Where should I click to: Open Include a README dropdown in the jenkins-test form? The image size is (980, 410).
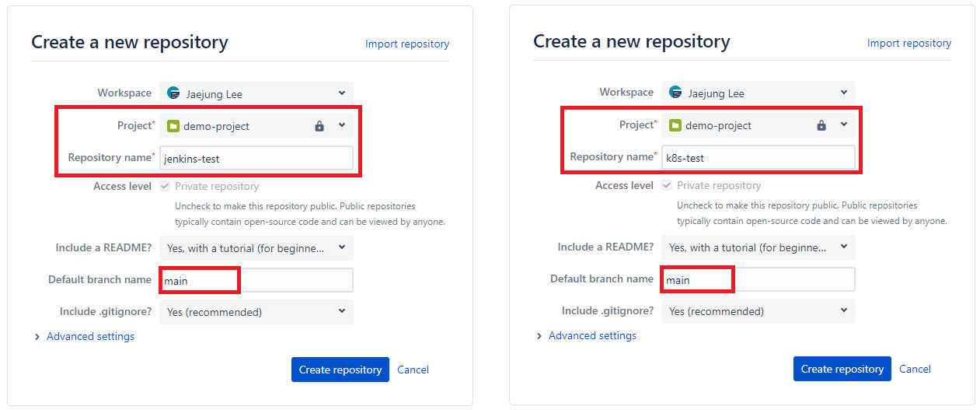pos(256,248)
